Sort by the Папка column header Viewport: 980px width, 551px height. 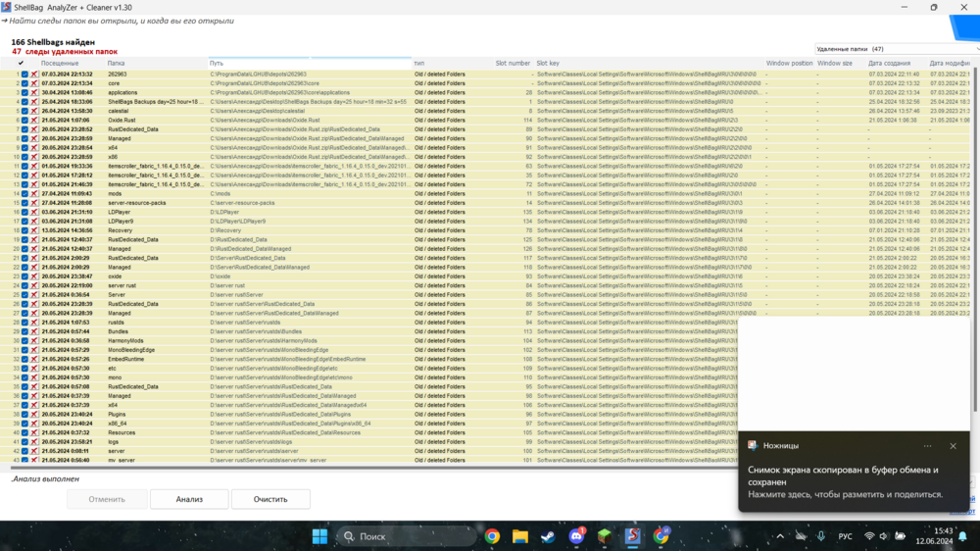pos(116,63)
